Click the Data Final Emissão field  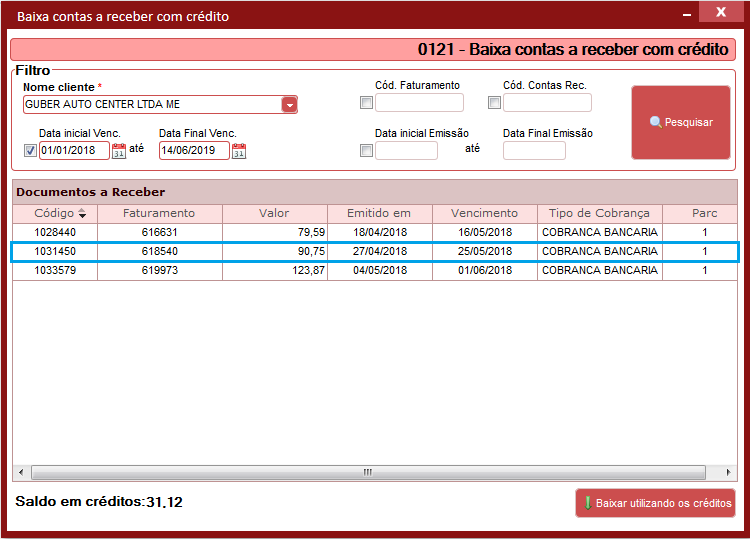click(534, 151)
